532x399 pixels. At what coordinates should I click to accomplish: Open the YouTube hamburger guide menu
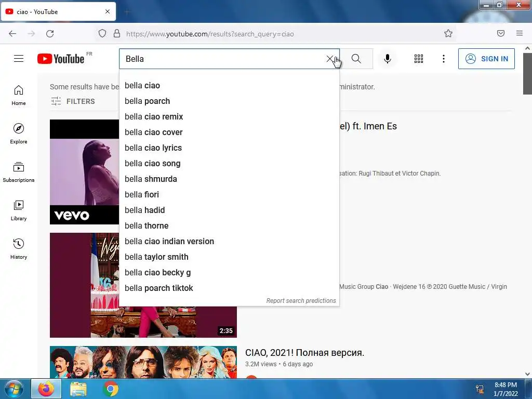pyautogui.click(x=19, y=59)
